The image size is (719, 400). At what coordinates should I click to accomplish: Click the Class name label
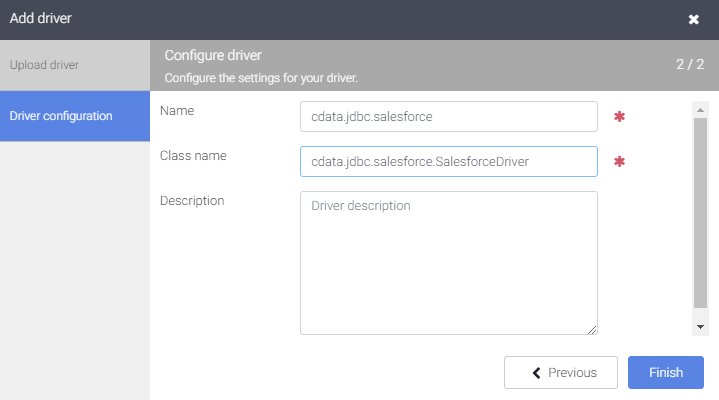[x=193, y=155]
